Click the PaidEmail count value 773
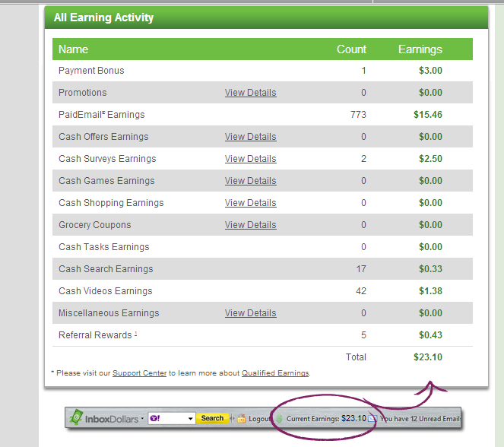This screenshot has width=504, height=447. pos(358,115)
